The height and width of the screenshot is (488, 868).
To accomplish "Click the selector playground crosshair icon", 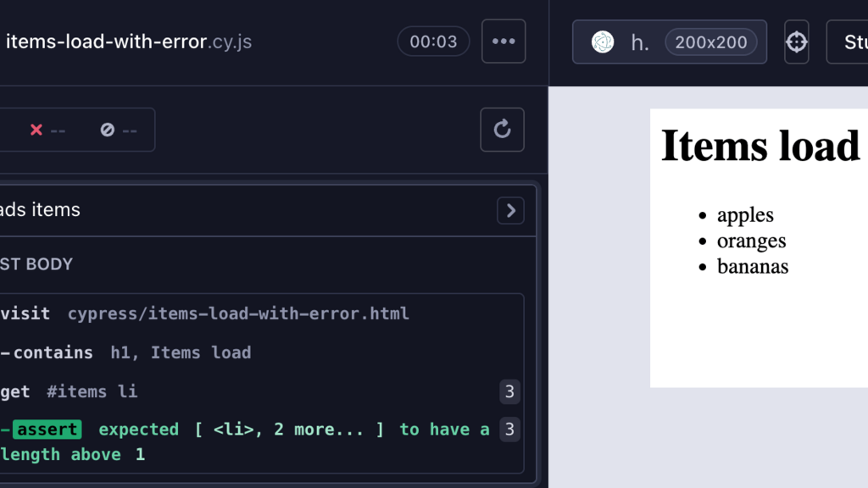I will [x=797, y=42].
